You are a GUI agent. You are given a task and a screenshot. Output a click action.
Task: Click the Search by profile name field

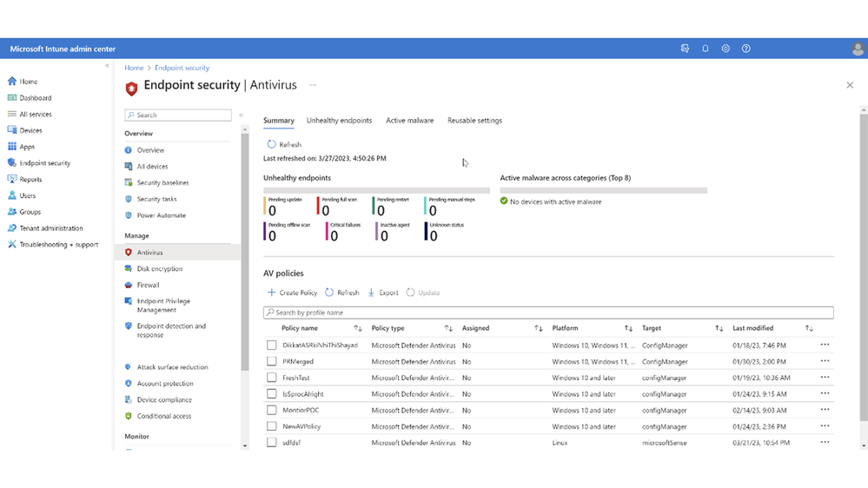[x=548, y=313]
